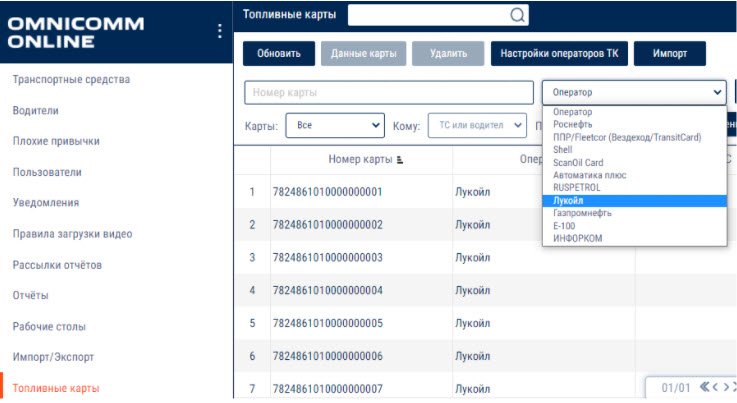Click the search magnifier icon
737x403 pixels.
pos(517,15)
